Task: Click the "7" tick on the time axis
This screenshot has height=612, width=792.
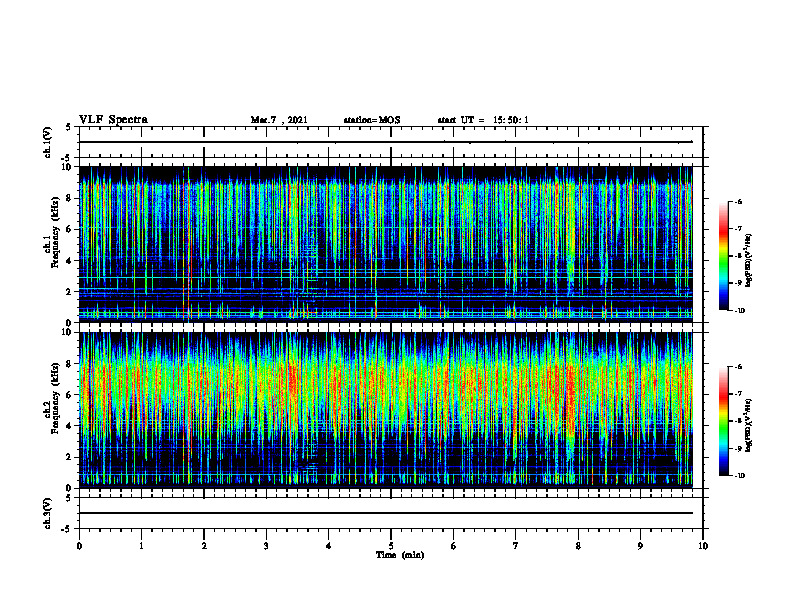Action: point(516,546)
